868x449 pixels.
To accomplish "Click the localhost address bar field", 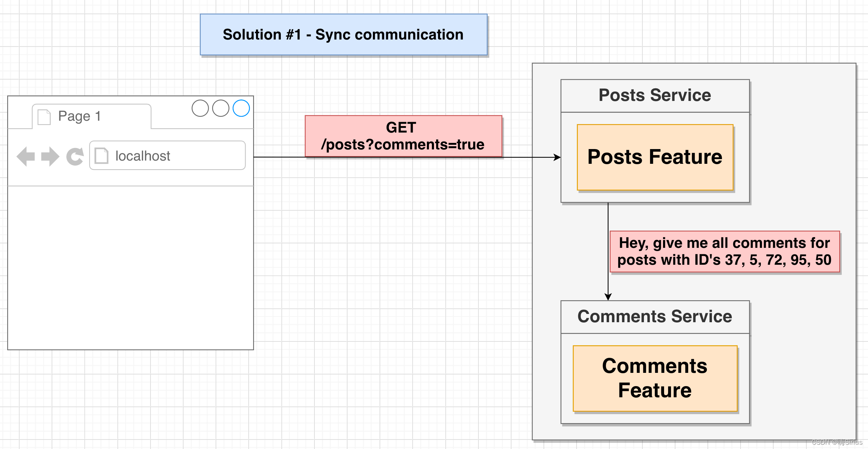I will [x=168, y=155].
